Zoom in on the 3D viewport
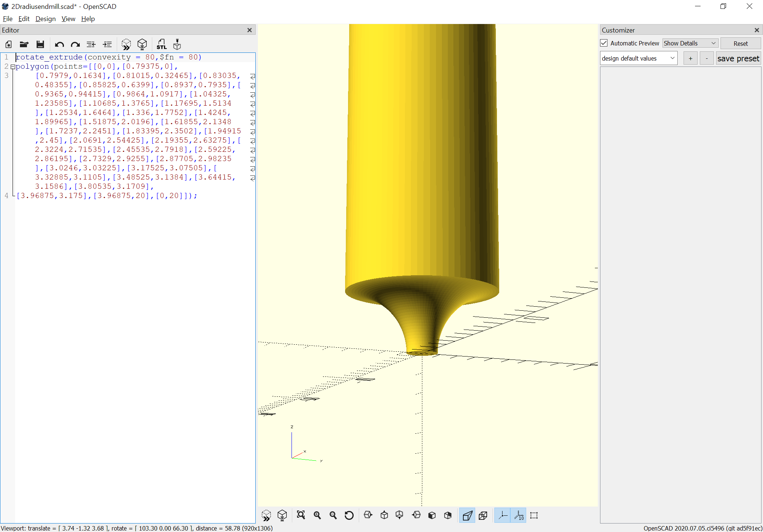Screen dimensions: 763x532 click(x=317, y=515)
